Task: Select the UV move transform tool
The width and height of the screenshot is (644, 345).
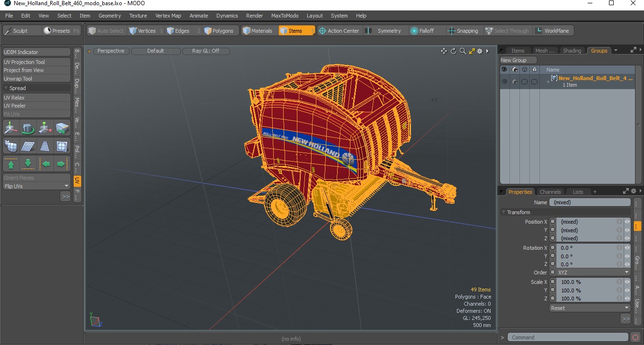Action: [x=11, y=128]
